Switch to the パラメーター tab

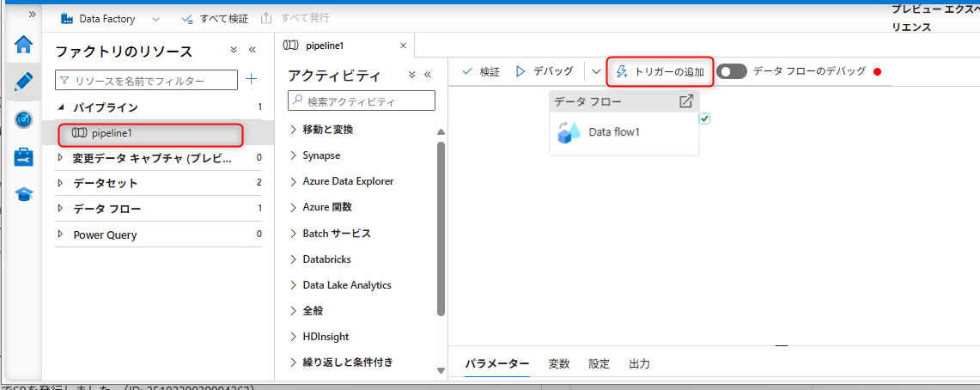pos(497,363)
